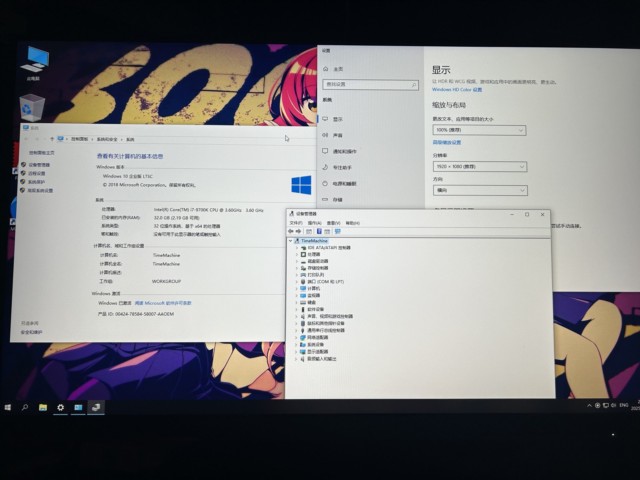Click the back arrow in Device Manager toolbar
This screenshot has width=640, height=480.
coord(291,231)
